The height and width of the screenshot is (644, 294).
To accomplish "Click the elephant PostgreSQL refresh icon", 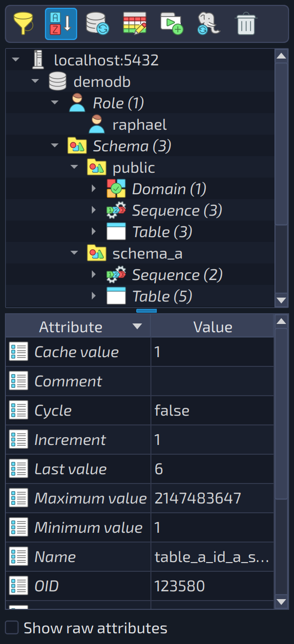I will pos(209,23).
